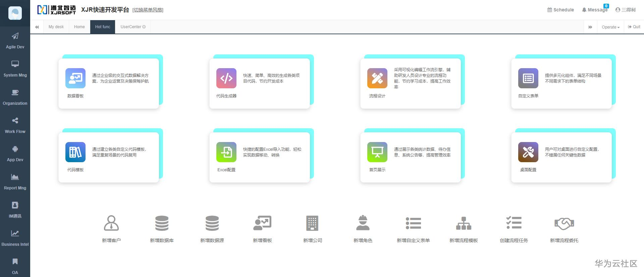Click the Quit button
Screen dimensions: 644x277
point(634,27)
